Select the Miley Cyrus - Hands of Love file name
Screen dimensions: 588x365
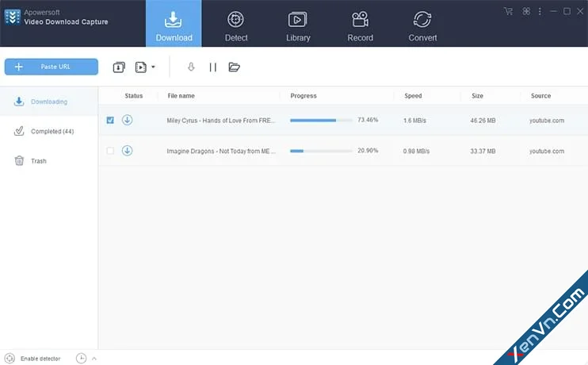pos(221,121)
